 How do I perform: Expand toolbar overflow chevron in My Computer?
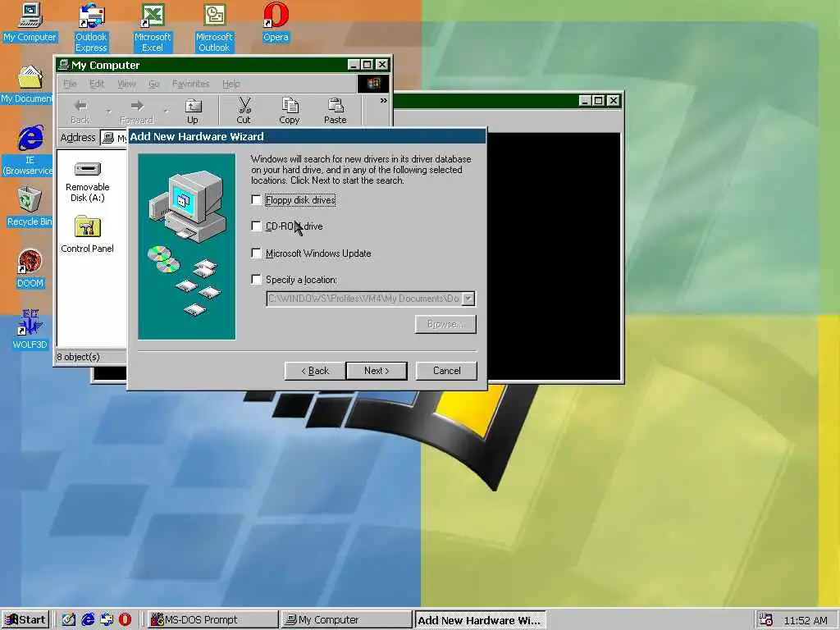click(x=384, y=101)
